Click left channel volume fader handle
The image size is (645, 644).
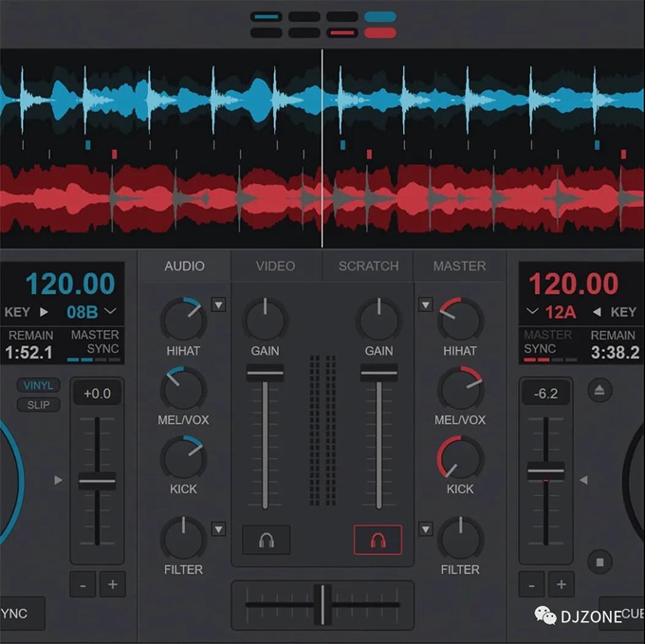265,373
